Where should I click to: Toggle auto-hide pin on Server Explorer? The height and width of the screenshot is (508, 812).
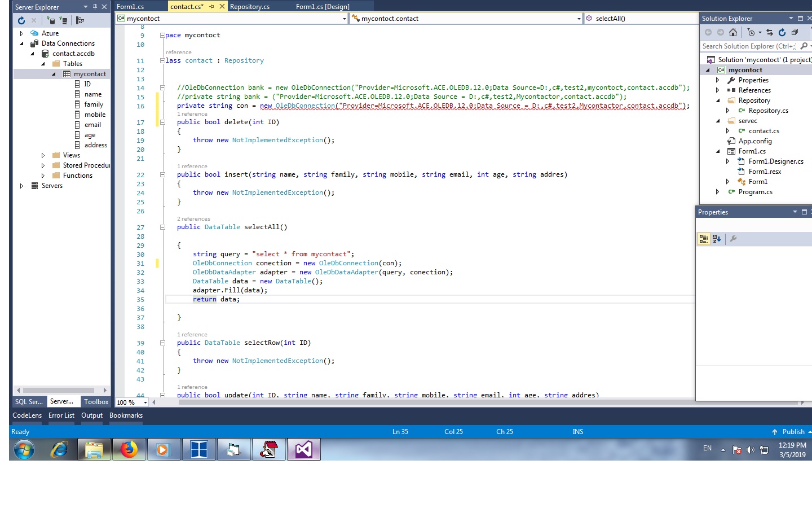(x=95, y=7)
